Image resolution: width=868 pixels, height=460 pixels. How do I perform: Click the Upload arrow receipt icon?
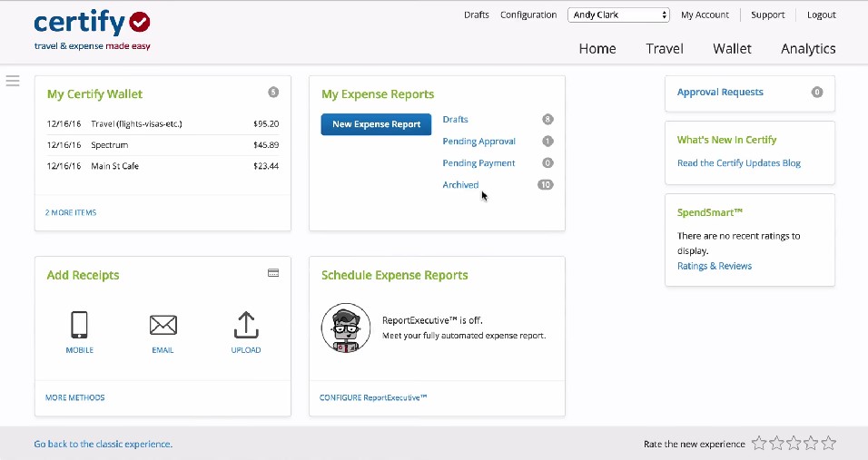point(246,325)
